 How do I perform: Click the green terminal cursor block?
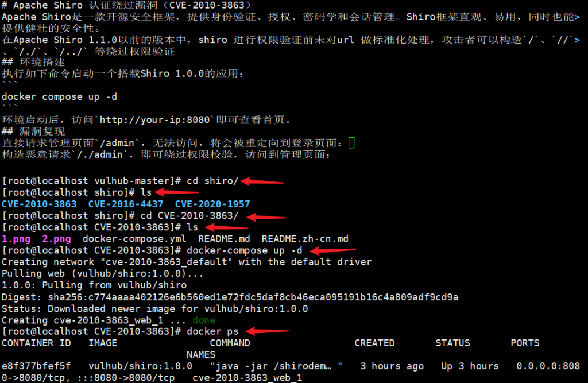(x=351, y=143)
